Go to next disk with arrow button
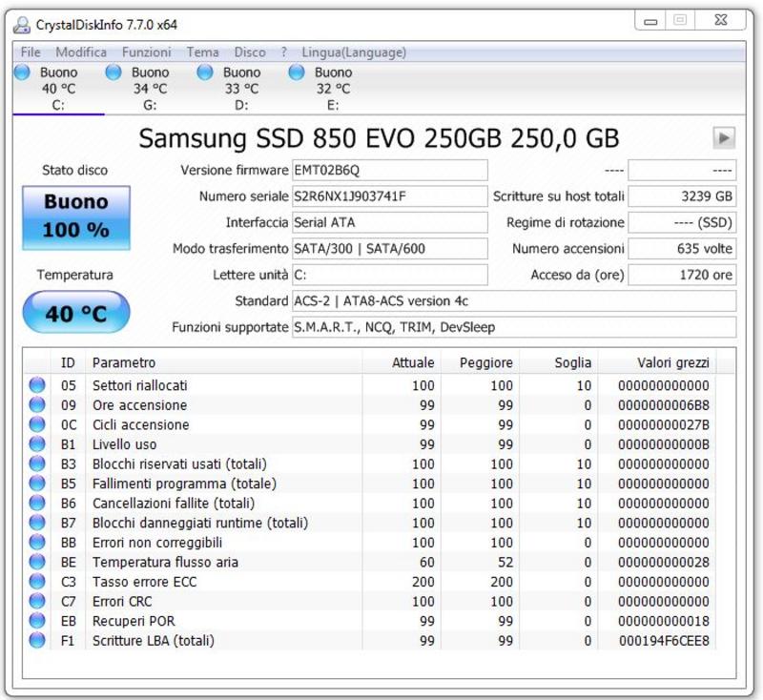The image size is (763, 700). (x=724, y=137)
